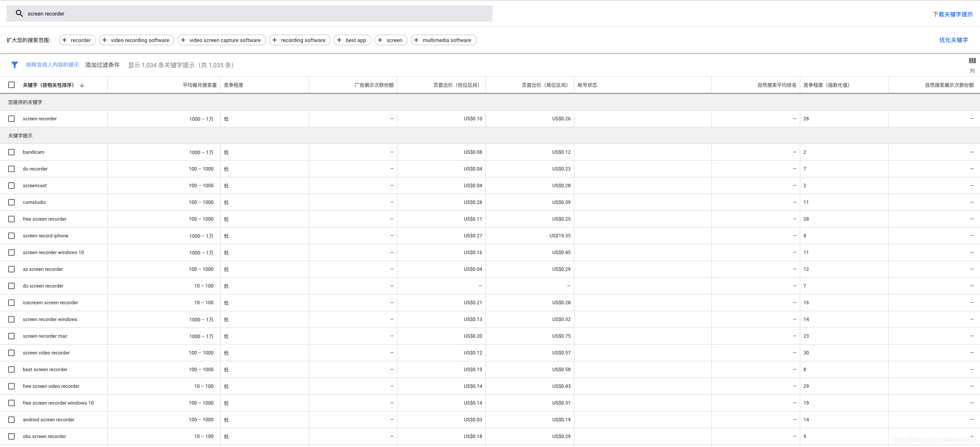980x447 pixels.
Task: Sort by 平均每月搜索量 column header
Action: point(199,85)
